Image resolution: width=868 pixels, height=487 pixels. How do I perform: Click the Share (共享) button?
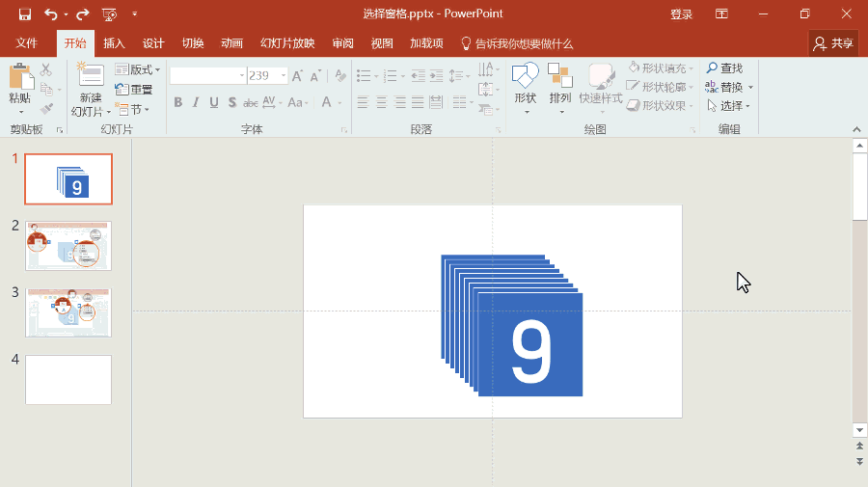[x=833, y=43]
